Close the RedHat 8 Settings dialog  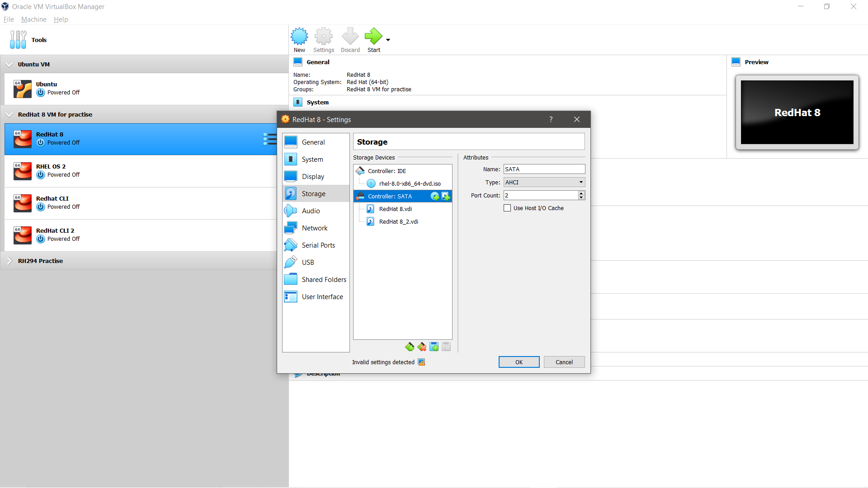coord(576,119)
